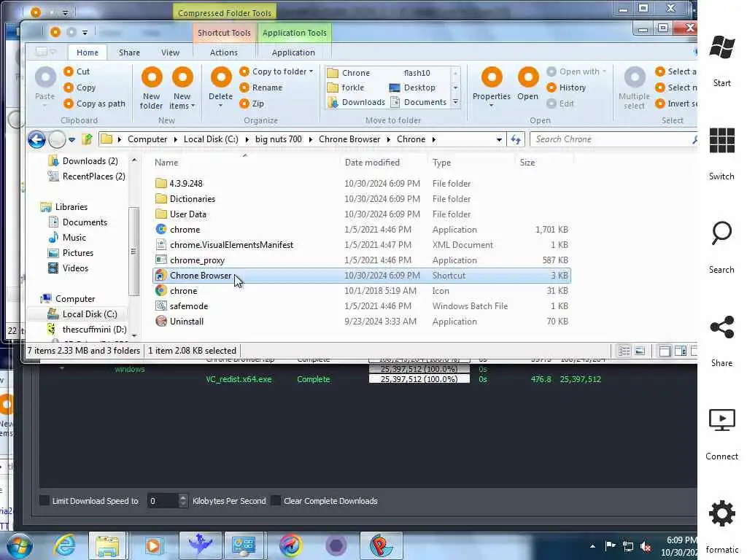Click the Compressed Folder Tools tab in back window
Viewport: 747px width, 560px height.
click(x=225, y=13)
